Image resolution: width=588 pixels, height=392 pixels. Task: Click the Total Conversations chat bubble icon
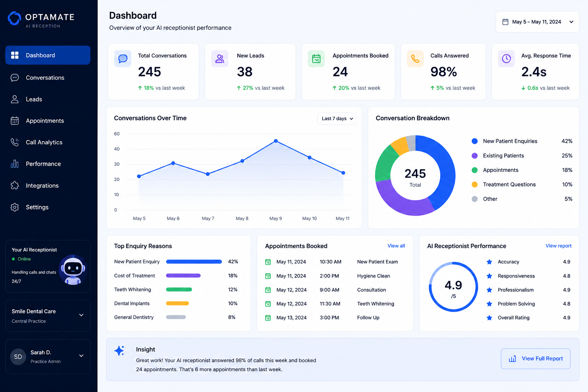[x=123, y=59]
